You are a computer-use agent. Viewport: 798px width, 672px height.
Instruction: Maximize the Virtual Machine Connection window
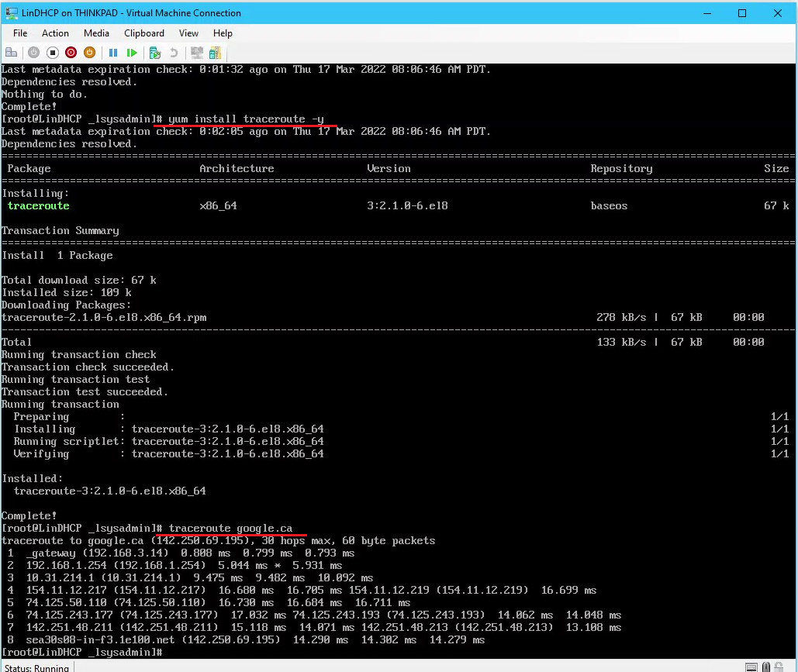(742, 13)
